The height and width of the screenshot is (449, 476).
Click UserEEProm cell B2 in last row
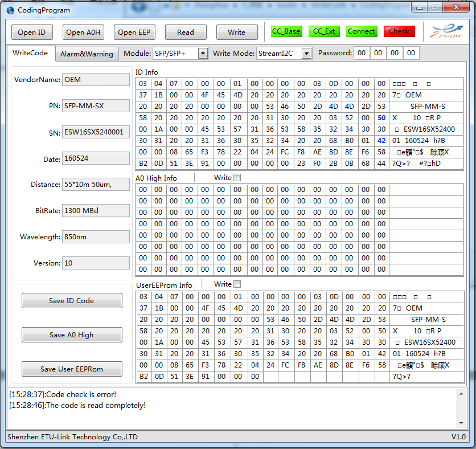click(143, 377)
